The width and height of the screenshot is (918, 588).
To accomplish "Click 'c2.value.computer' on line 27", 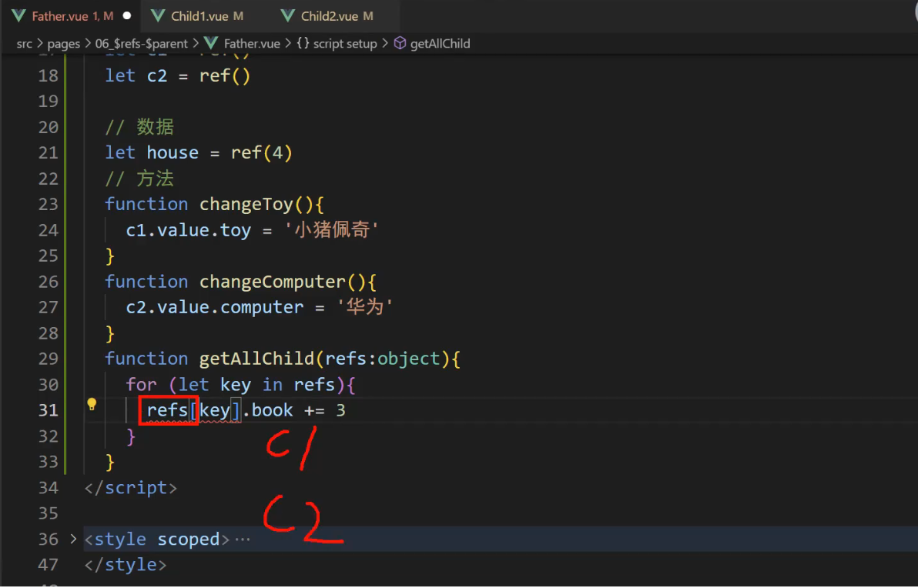I will coord(215,308).
